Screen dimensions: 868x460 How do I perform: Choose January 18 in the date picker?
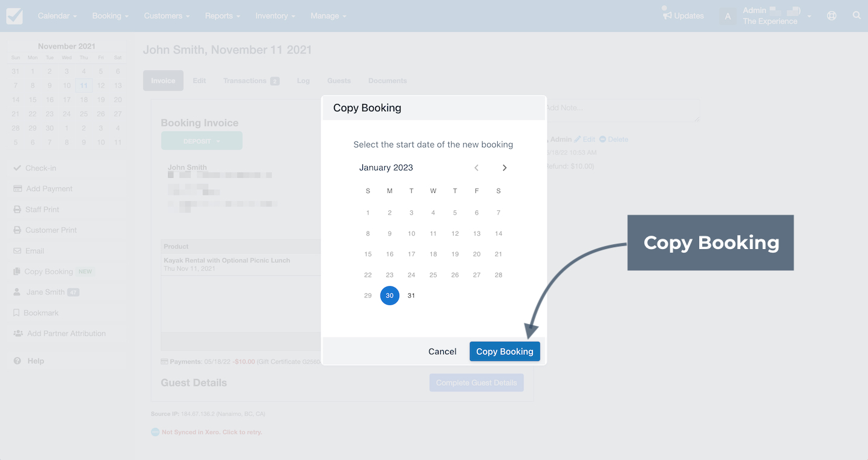pyautogui.click(x=433, y=254)
